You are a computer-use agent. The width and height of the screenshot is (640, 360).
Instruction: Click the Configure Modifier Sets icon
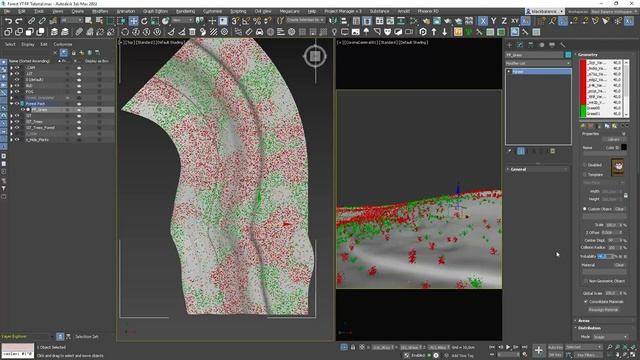pyautogui.click(x=553, y=151)
